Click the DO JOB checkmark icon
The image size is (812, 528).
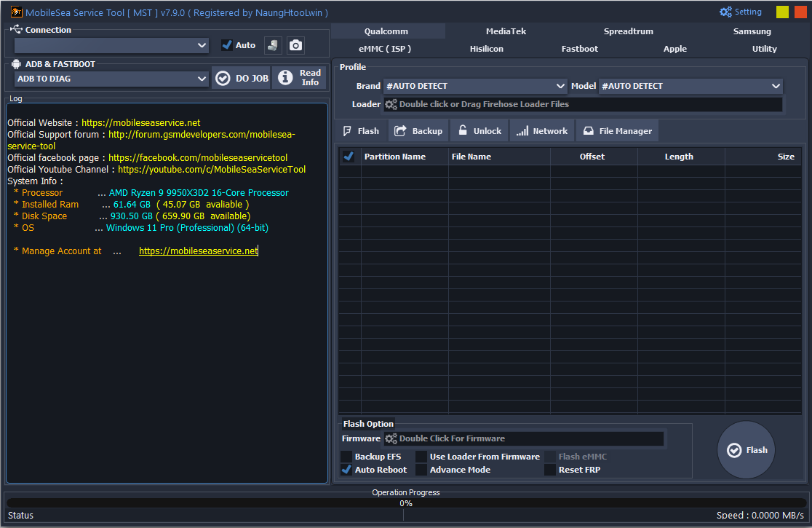(x=223, y=78)
